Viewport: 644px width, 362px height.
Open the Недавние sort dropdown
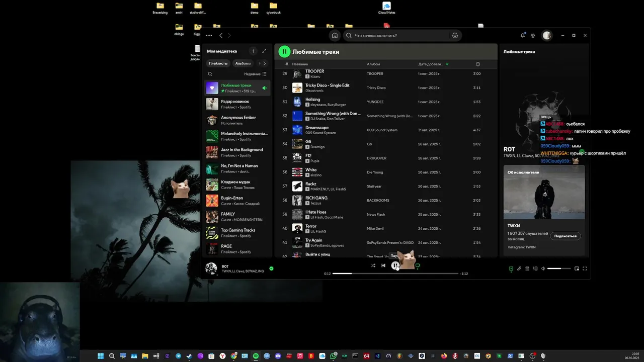click(256, 74)
